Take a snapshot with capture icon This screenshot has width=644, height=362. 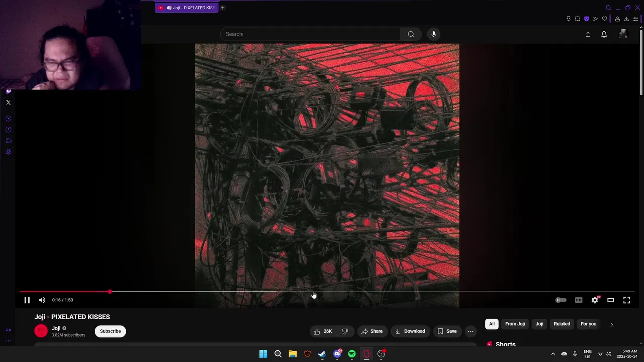[x=577, y=19]
